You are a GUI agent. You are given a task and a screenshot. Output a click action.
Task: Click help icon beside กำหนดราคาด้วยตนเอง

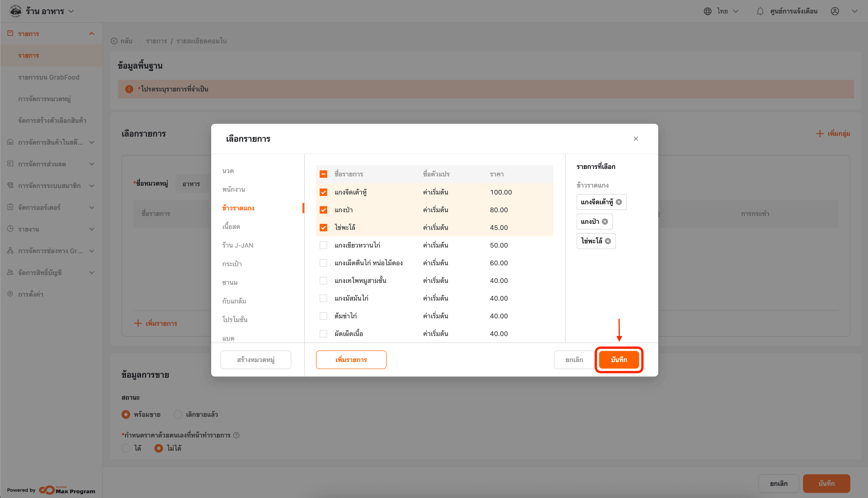(x=236, y=435)
